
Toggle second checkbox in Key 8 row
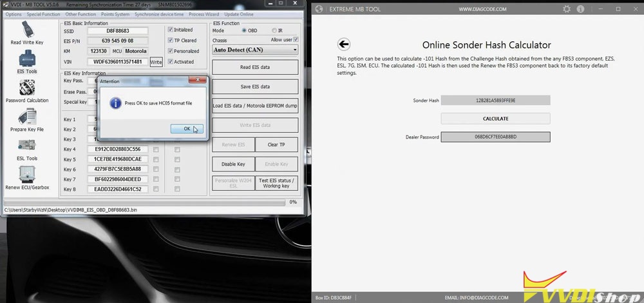coord(177,189)
